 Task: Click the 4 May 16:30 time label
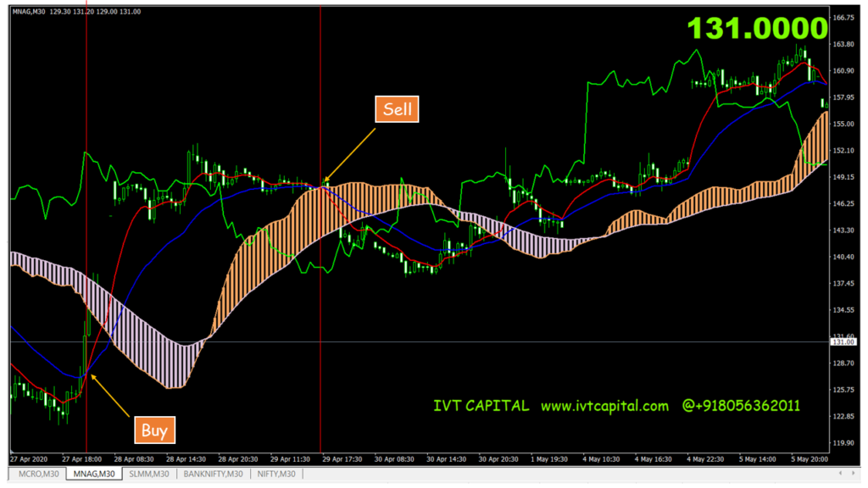(x=654, y=459)
